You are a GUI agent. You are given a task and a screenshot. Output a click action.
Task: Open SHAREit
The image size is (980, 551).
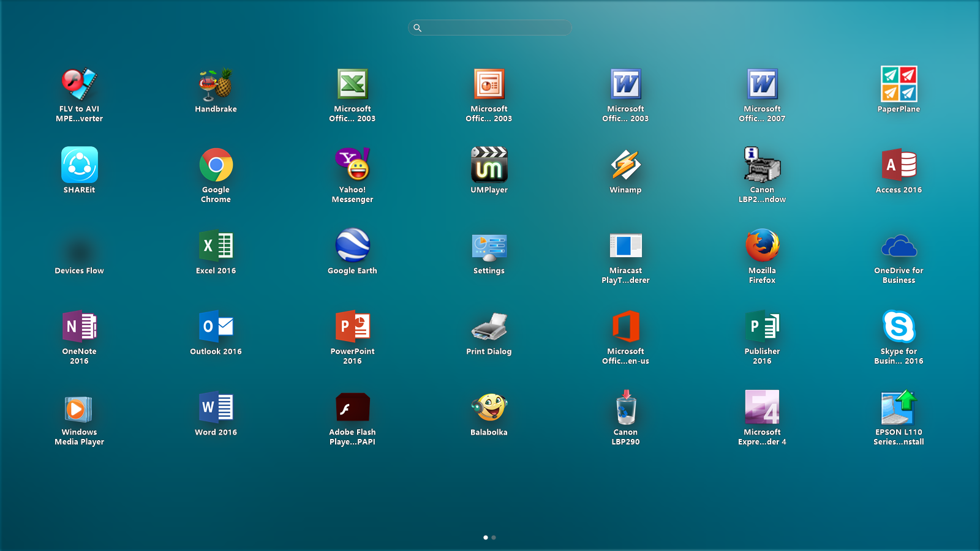[79, 166]
